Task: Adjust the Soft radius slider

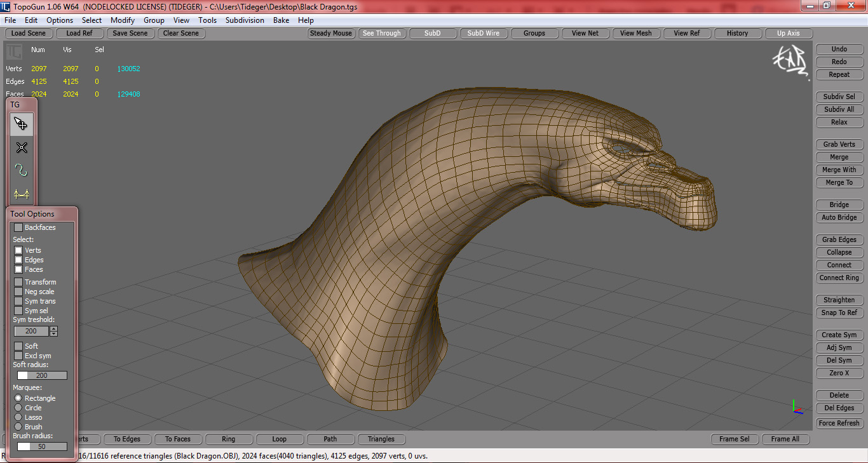Action: [41, 375]
